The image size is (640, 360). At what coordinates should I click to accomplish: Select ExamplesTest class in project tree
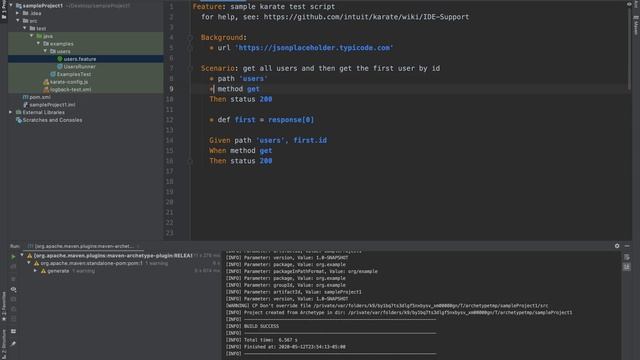pos(74,74)
